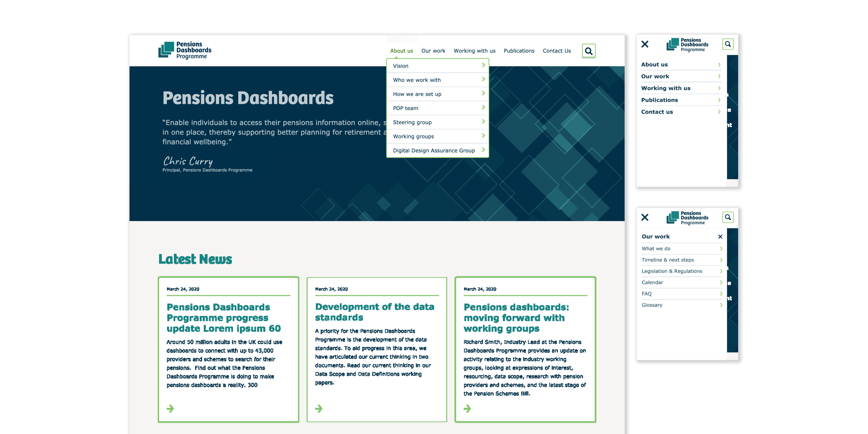Screen dimensions: 868x434
Task: Click chevron next to Working groups
Action: pos(483,135)
